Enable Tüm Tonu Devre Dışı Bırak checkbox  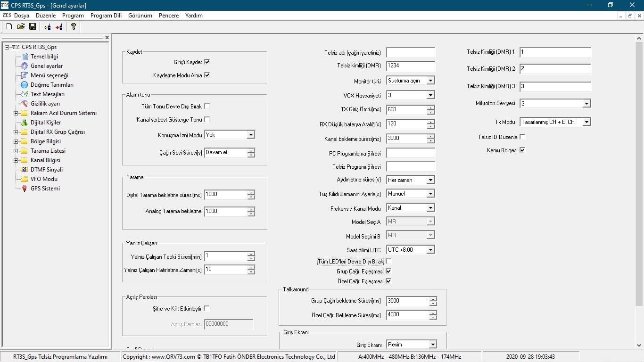(207, 106)
